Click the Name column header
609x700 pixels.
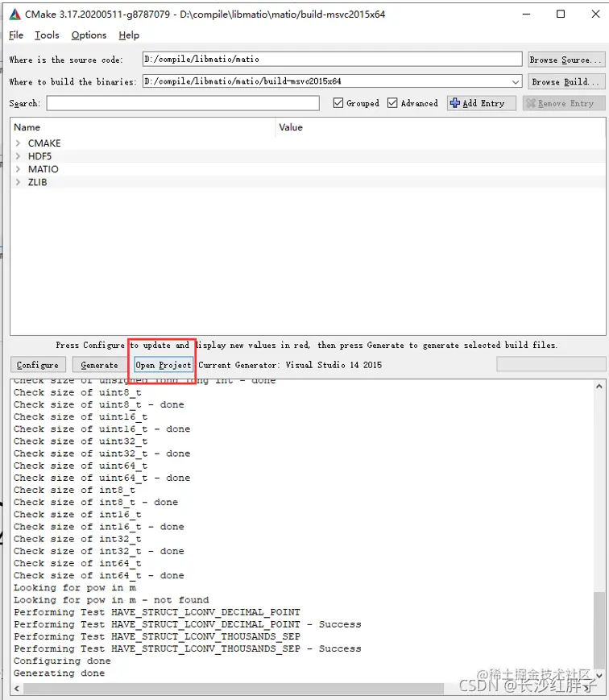click(x=143, y=127)
